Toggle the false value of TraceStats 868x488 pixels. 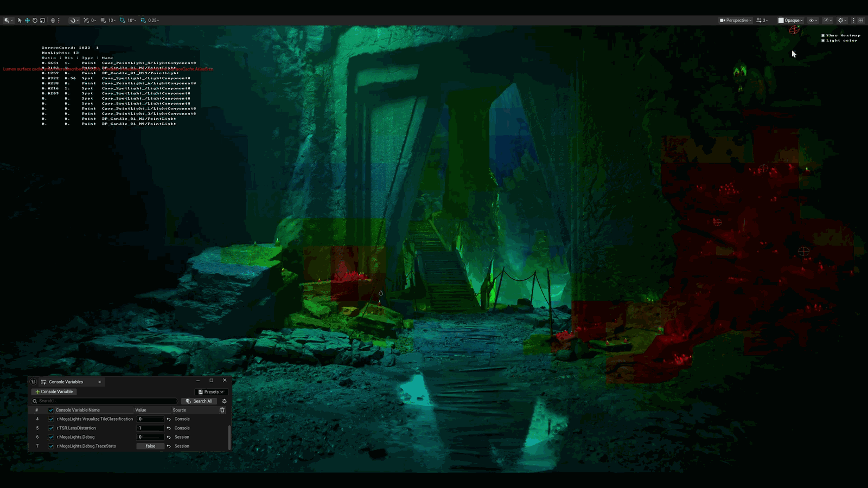tap(150, 446)
